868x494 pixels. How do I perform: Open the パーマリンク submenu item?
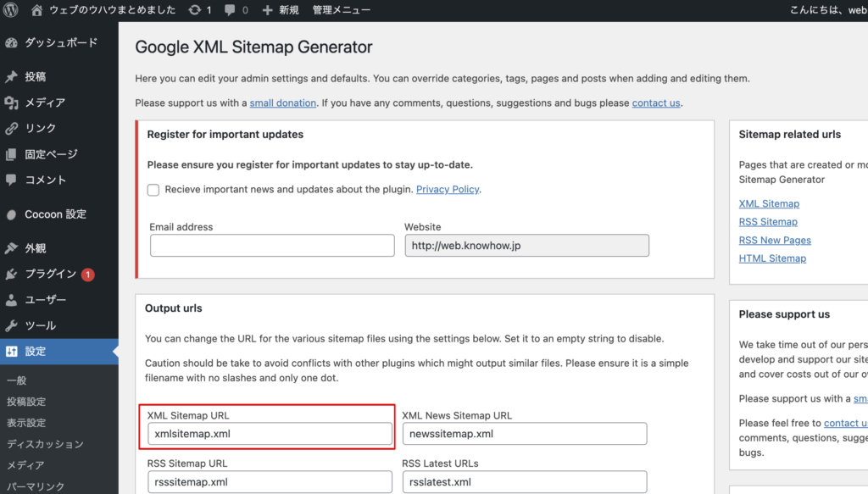36,486
